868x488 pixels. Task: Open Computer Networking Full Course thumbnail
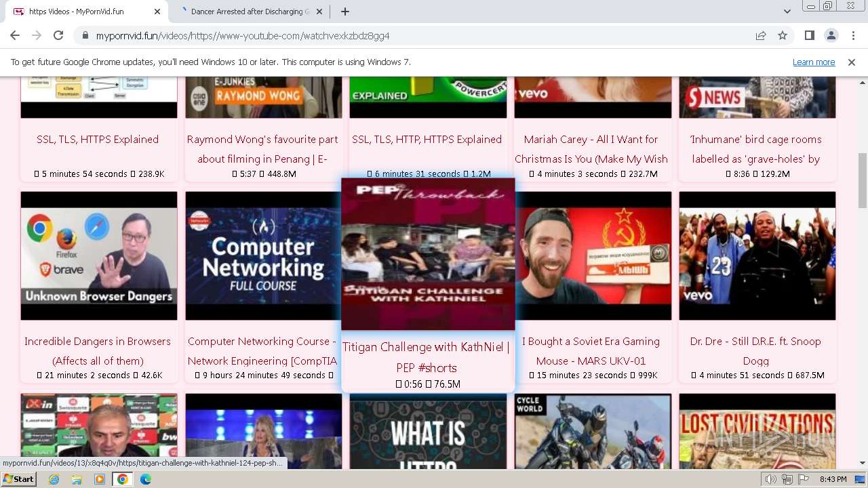click(x=264, y=256)
